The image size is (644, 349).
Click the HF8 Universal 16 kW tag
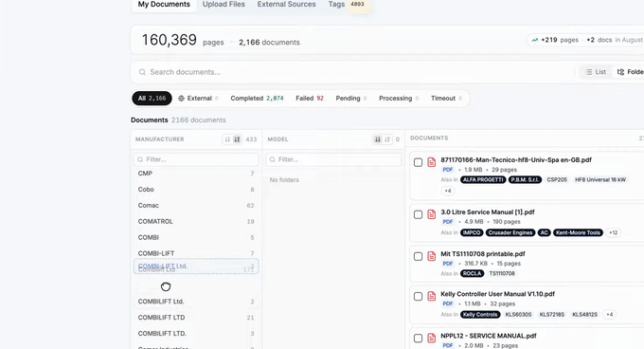coord(600,180)
